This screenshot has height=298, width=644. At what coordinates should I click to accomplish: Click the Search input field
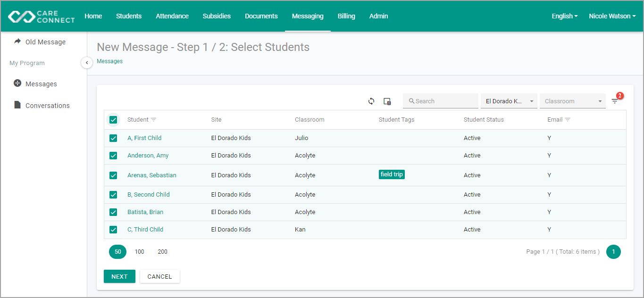[x=441, y=101]
